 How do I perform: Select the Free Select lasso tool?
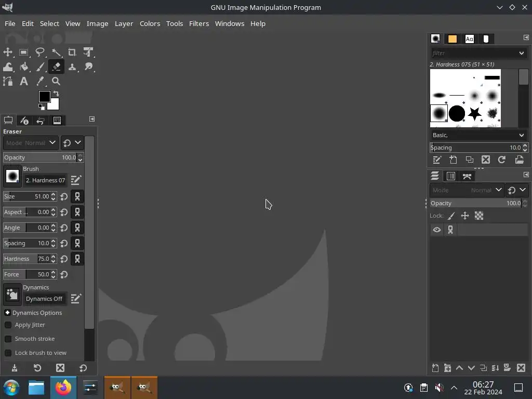click(x=40, y=52)
